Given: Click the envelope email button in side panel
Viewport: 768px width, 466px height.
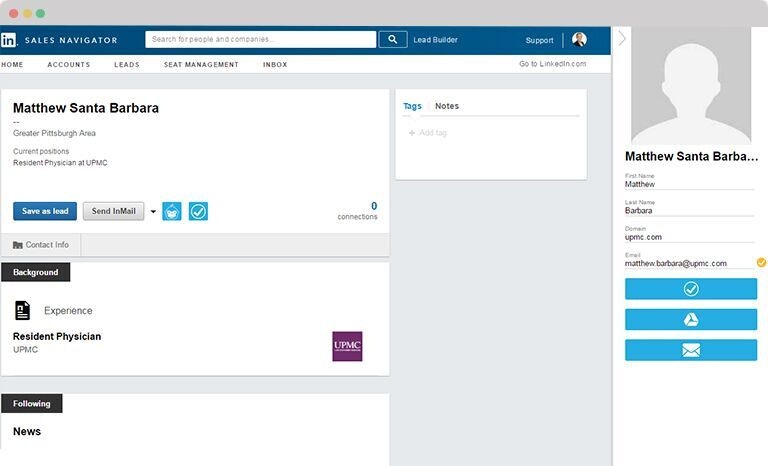Looking at the screenshot, I should coord(691,350).
